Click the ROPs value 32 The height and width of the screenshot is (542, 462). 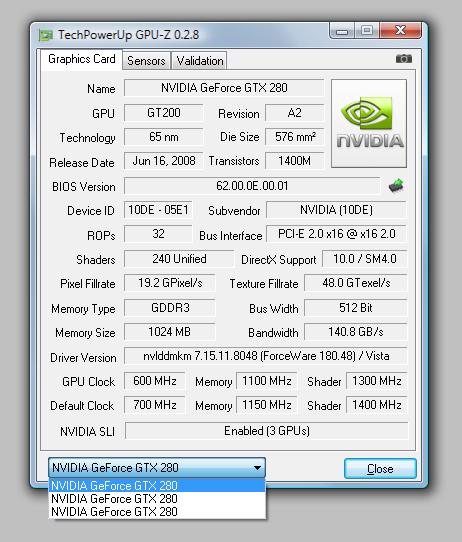158,234
